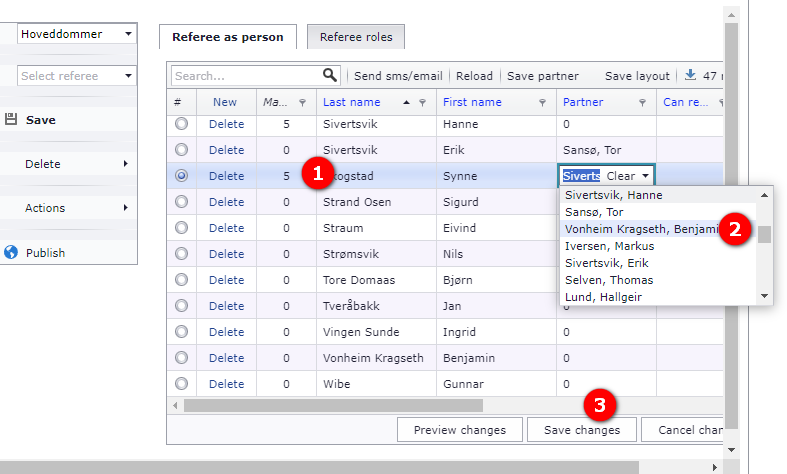Click the Save floppy disk icon
This screenshot has height=474, width=787.
[x=11, y=120]
